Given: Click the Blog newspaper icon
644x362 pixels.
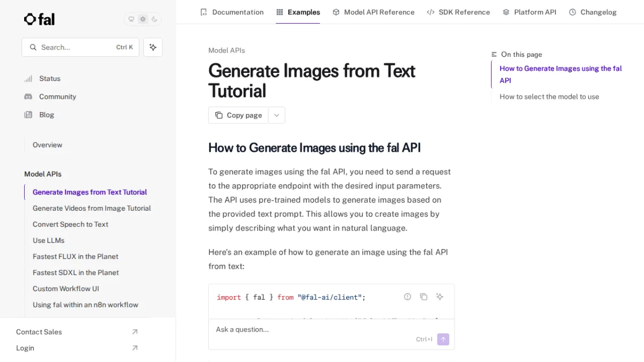Looking at the screenshot, I should tap(28, 115).
